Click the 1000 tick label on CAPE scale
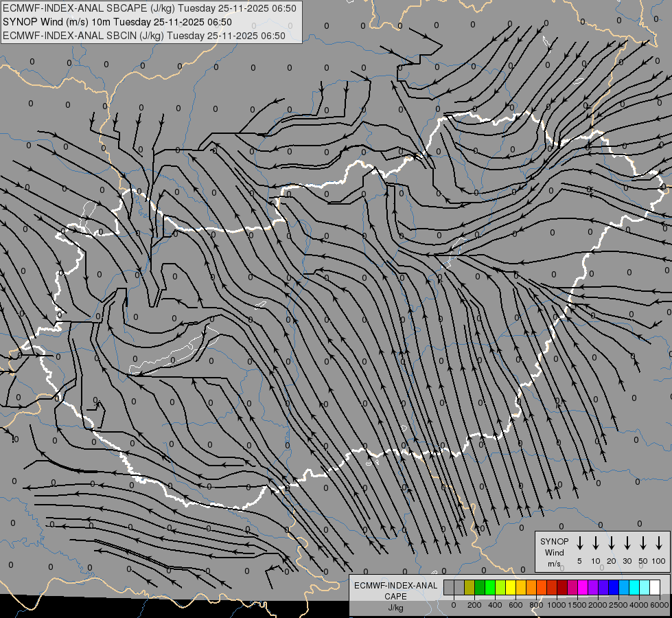This screenshot has width=672, height=618. 557,605
